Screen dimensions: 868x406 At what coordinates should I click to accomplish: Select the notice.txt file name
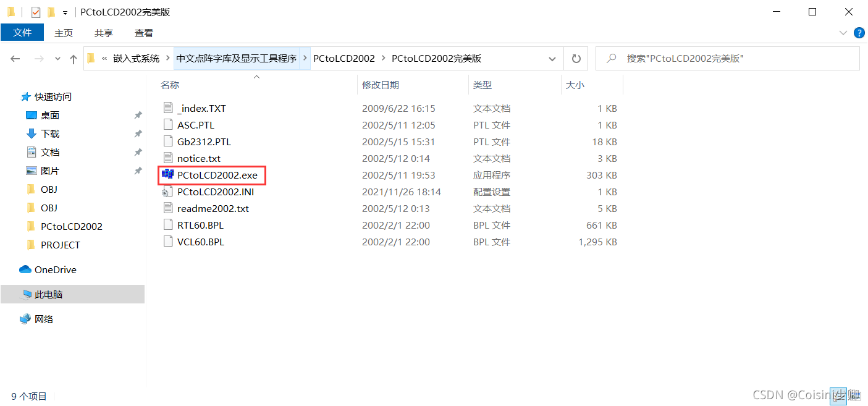point(199,158)
